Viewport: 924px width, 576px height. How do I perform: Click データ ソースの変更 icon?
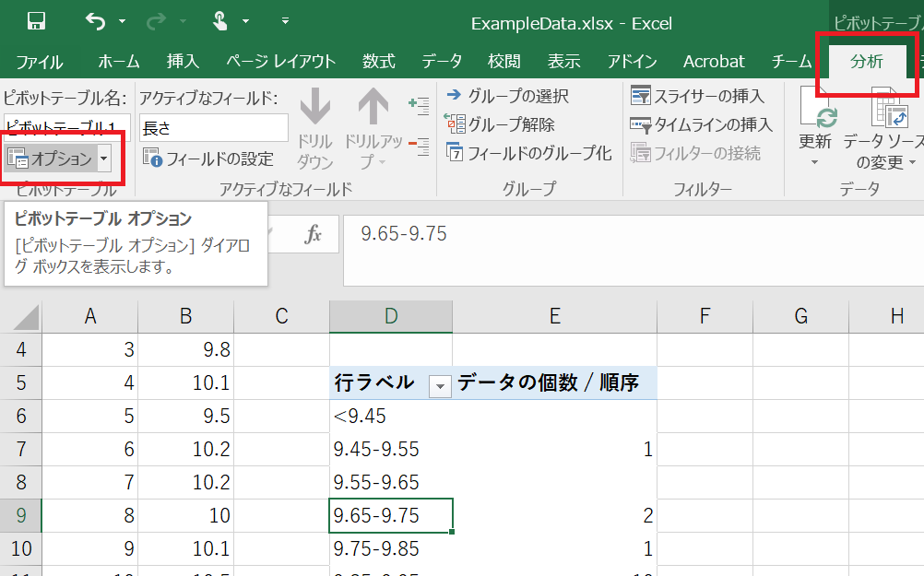click(x=888, y=109)
